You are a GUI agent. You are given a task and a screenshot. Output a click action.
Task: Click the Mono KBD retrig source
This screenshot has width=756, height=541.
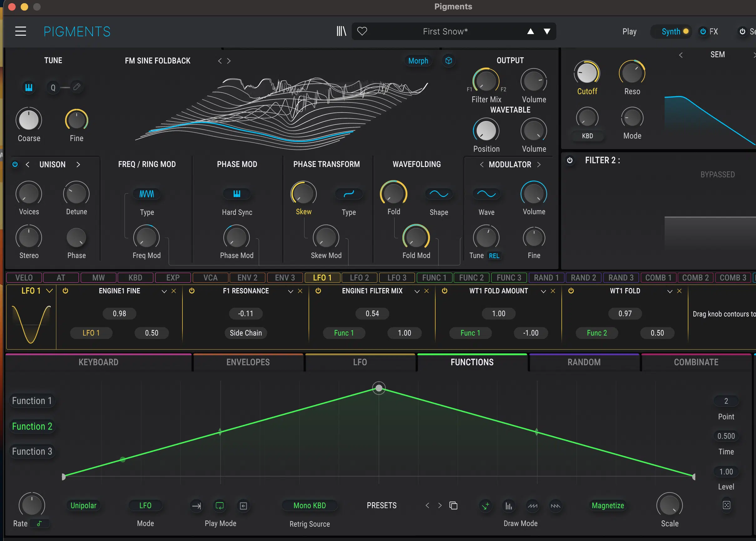click(x=309, y=505)
